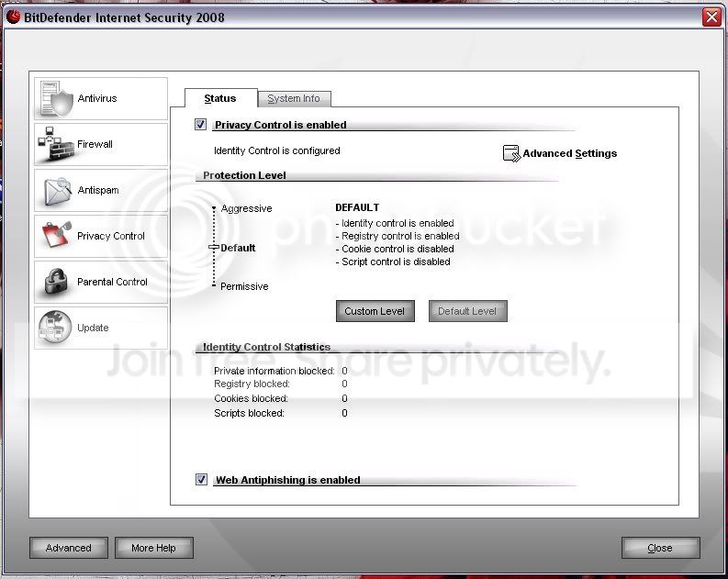Close the window with the red X
The image size is (728, 579).
[711, 17]
